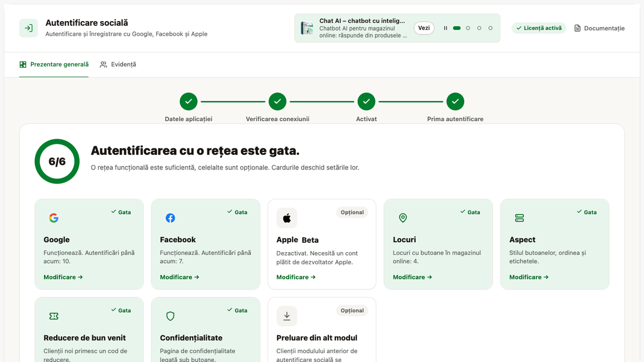Click the Aspect layout icon
The height and width of the screenshot is (362, 644).
(x=519, y=218)
